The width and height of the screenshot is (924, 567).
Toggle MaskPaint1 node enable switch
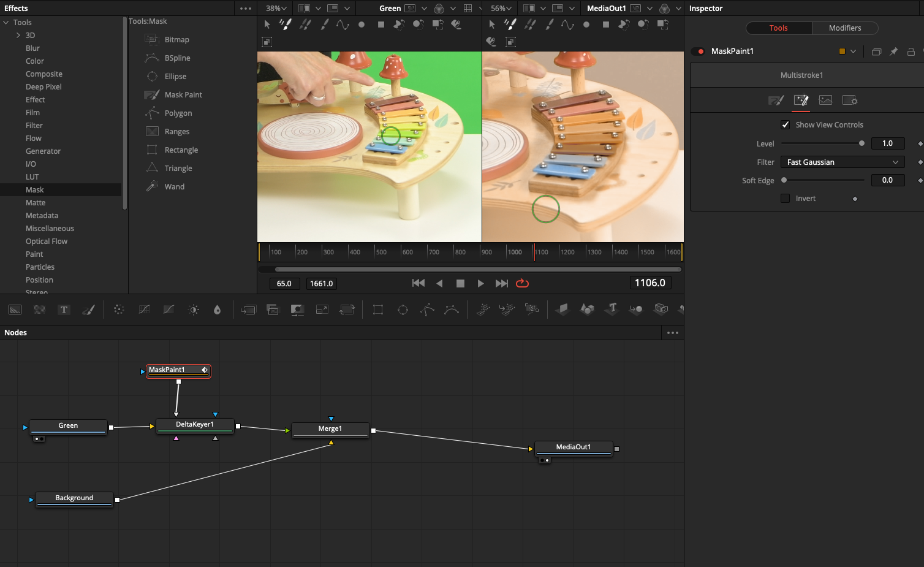698,51
